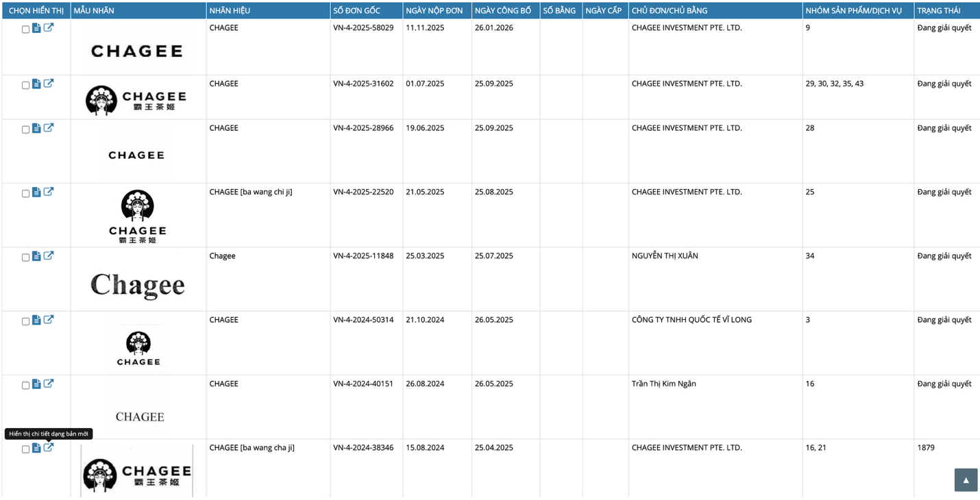
Task: Select the publication date 25.04.2025
Action: point(494,448)
